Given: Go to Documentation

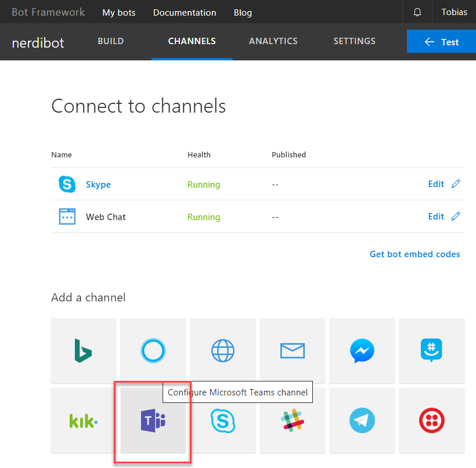Looking at the screenshot, I should pyautogui.click(x=185, y=12).
